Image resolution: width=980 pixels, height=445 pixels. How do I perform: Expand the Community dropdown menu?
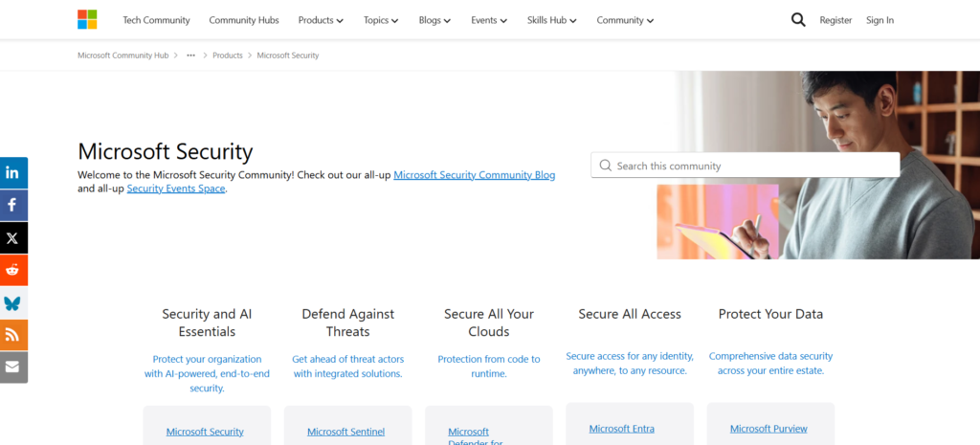[625, 20]
